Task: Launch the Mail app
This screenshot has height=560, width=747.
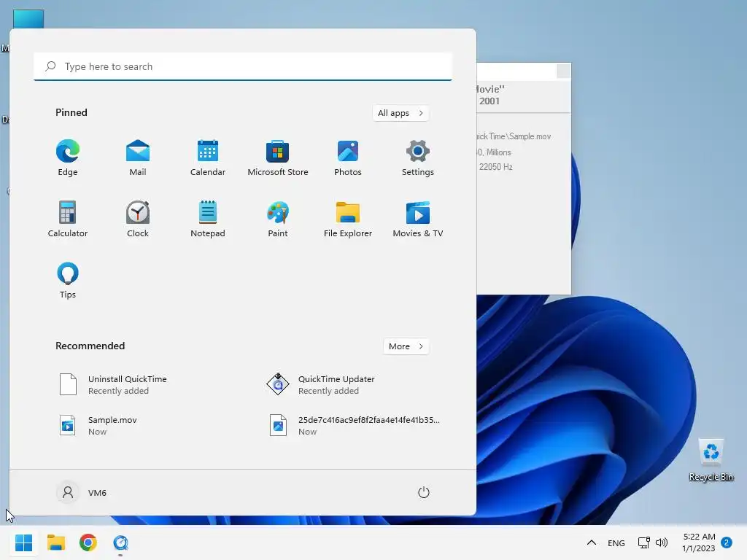Action: pos(138,158)
